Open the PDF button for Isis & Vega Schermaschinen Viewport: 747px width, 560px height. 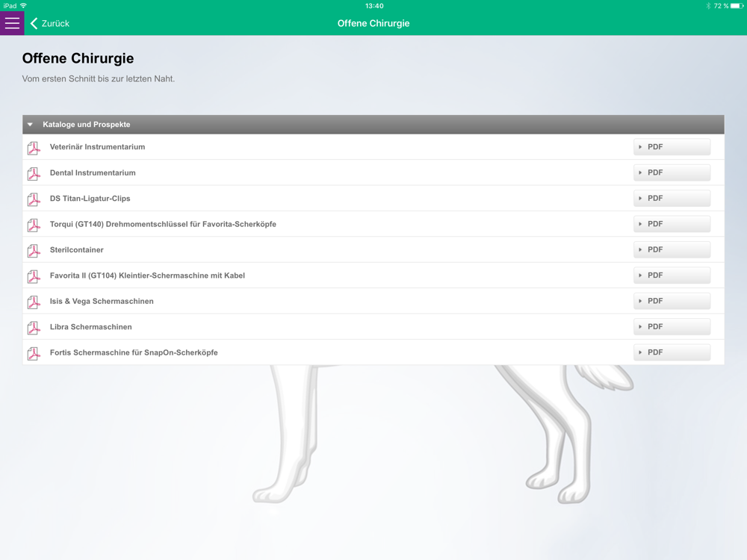pyautogui.click(x=672, y=301)
